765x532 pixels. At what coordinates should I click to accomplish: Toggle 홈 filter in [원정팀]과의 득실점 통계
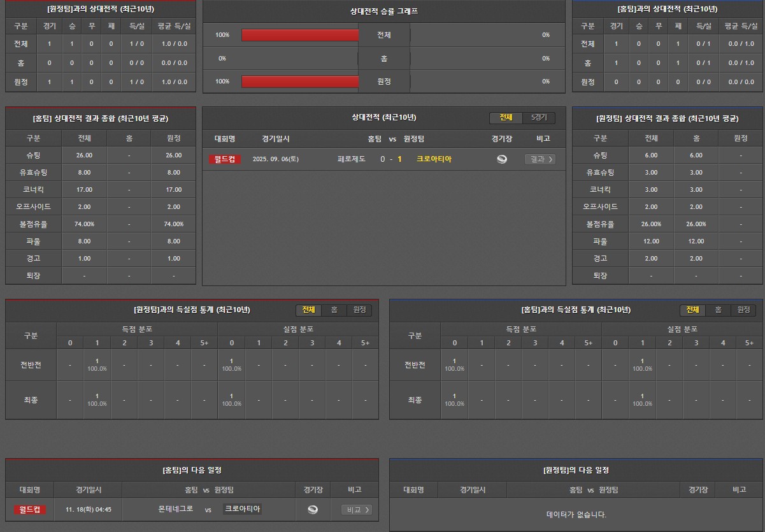coord(334,310)
